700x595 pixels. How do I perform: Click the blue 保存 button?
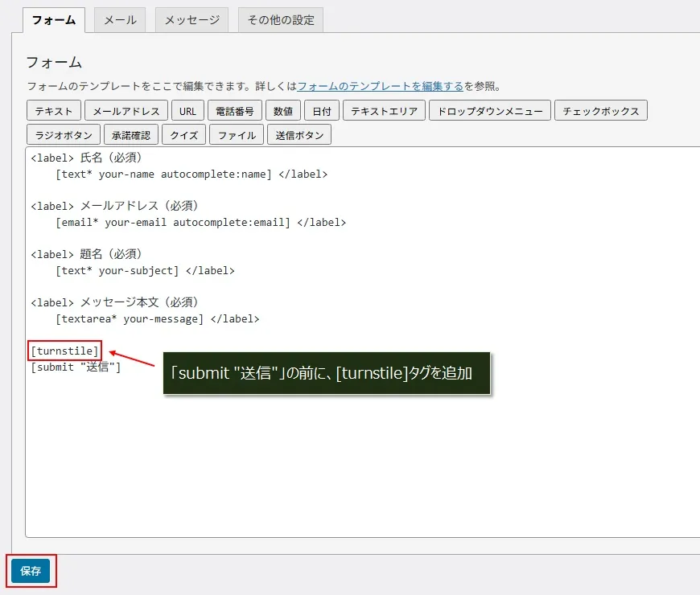31,571
